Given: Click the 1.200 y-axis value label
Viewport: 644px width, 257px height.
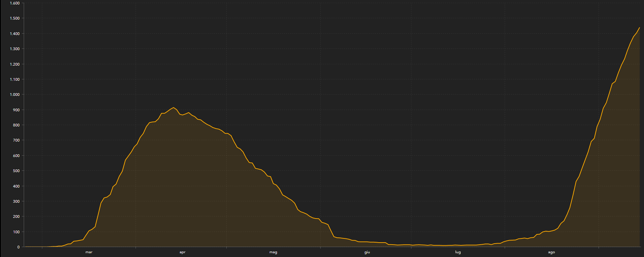Looking at the screenshot, I should pyautogui.click(x=15, y=64).
